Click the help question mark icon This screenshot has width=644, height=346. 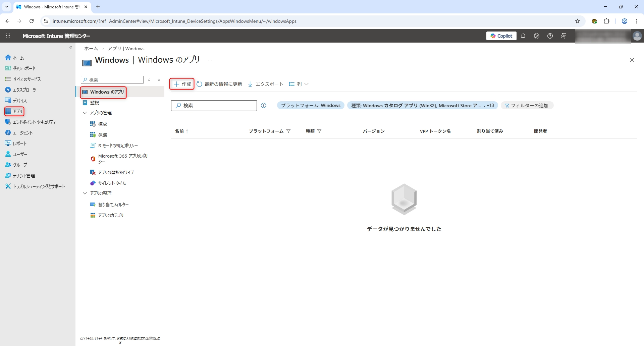click(x=550, y=36)
